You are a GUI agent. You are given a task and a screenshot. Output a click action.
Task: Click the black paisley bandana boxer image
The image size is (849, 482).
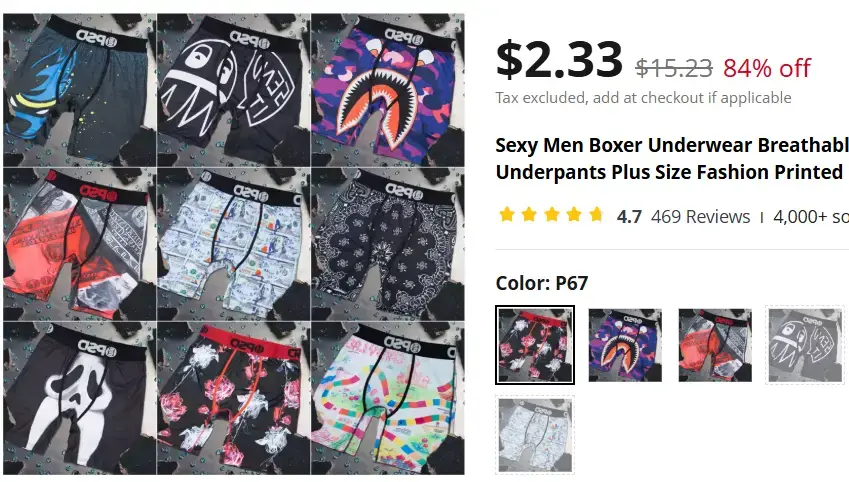(x=388, y=244)
